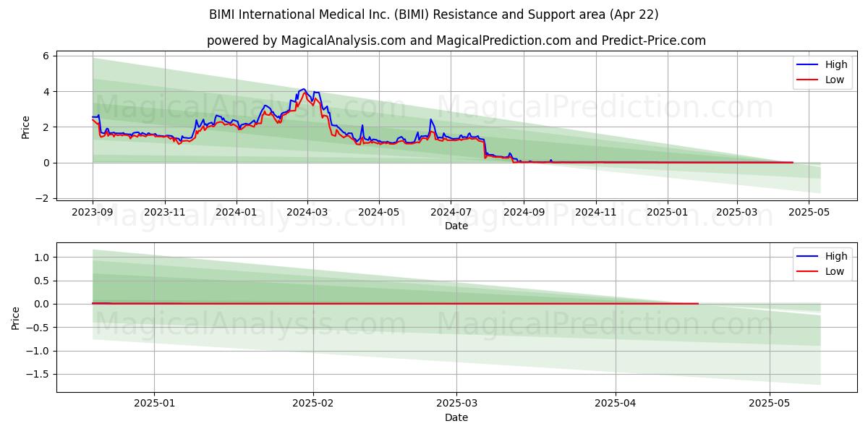
Task: Click the lower chart 'Date' x-axis label
Action: pos(456,417)
